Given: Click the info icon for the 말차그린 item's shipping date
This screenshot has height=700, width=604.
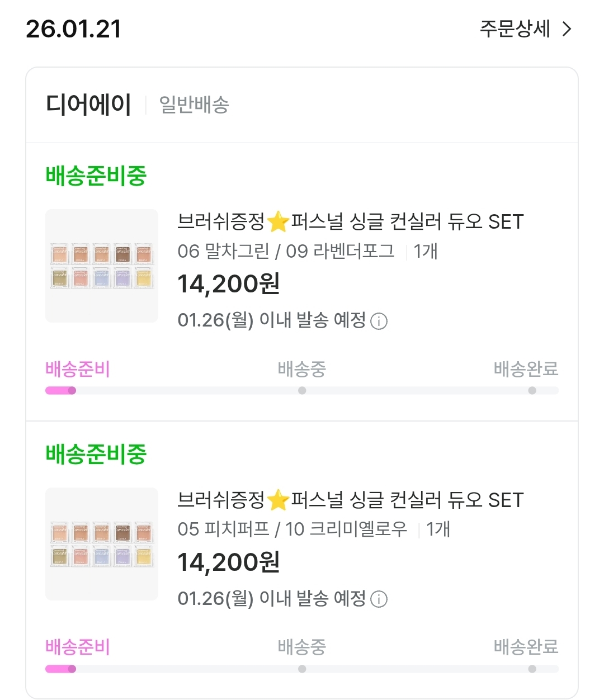Looking at the screenshot, I should point(379,321).
